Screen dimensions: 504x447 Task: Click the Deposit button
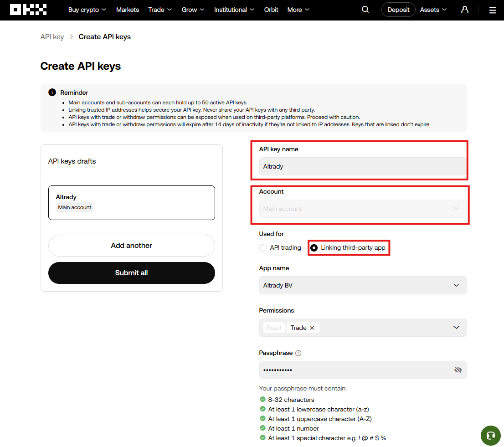[398, 10]
